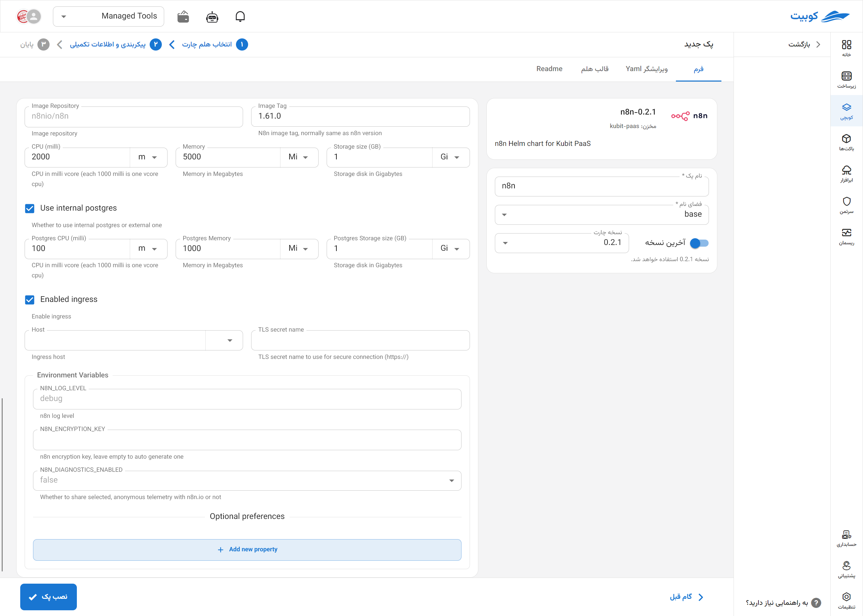Open باکت‌ها buckets sidebar icon
The width and height of the screenshot is (863, 616).
(x=846, y=143)
